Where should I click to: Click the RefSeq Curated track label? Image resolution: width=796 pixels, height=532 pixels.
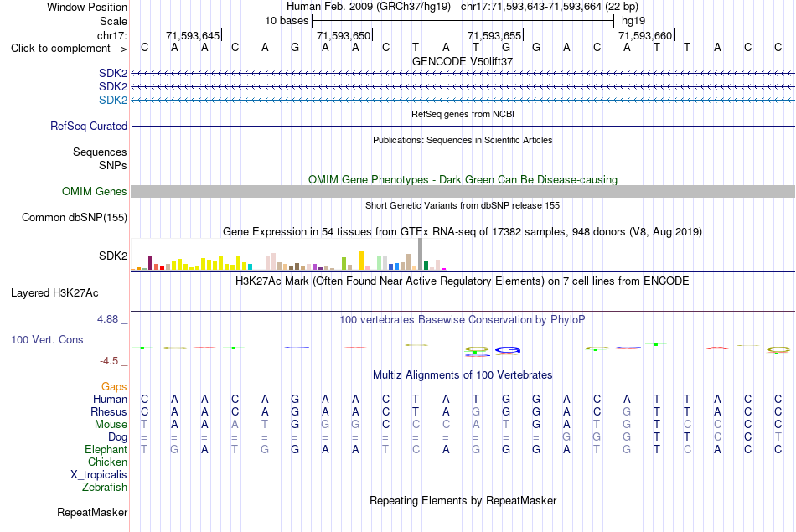88,126
